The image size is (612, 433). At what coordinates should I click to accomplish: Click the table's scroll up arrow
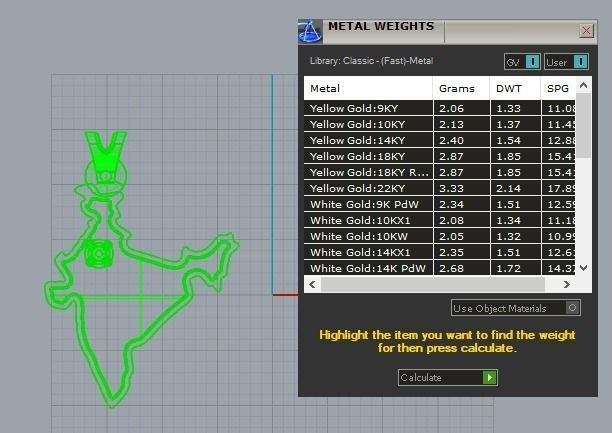tap(584, 85)
